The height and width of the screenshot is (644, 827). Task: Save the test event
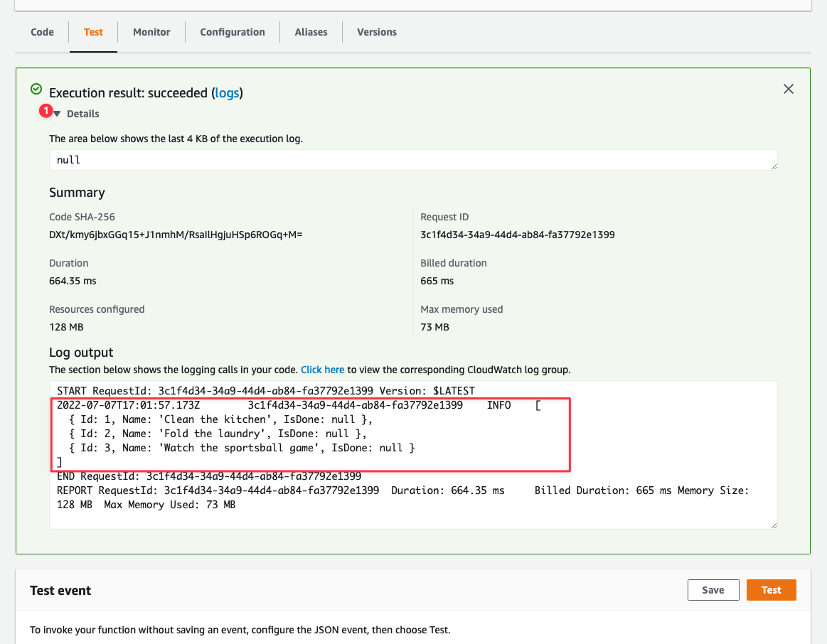(x=713, y=590)
